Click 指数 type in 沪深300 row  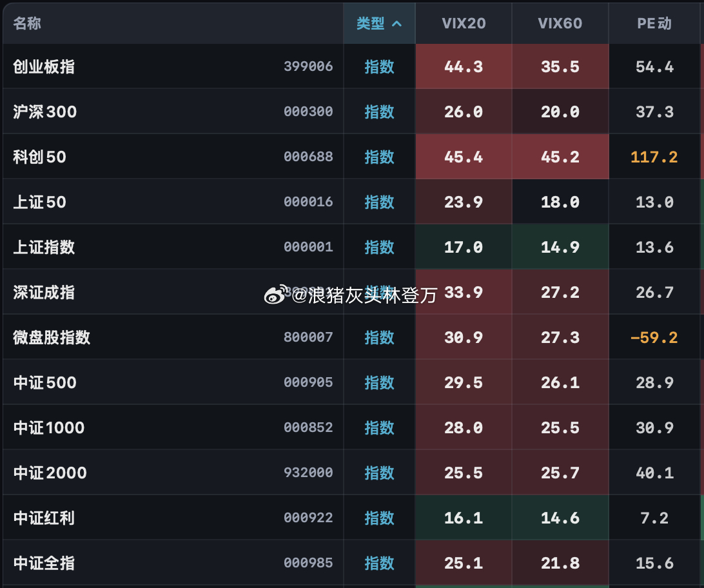pyautogui.click(x=379, y=112)
